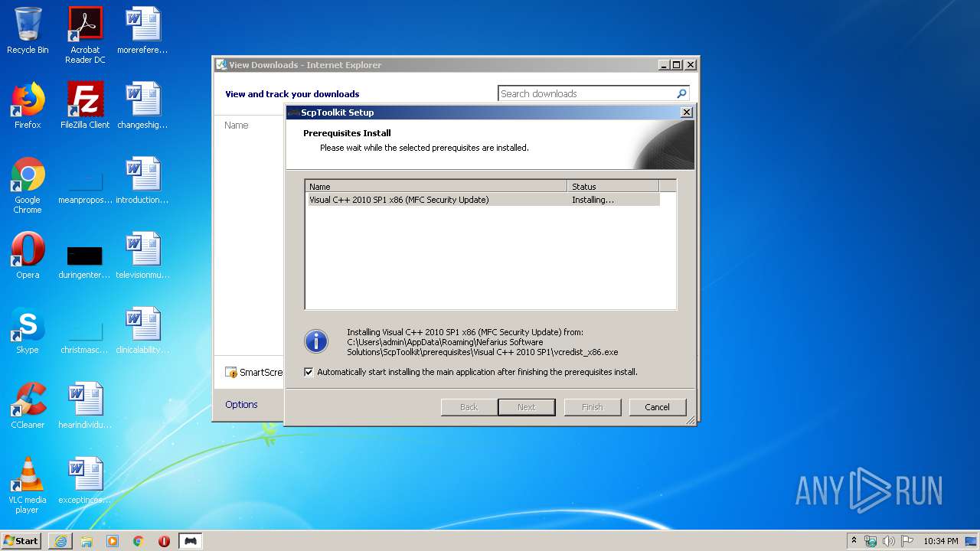This screenshot has height=551, width=980.
Task: Select the meanpropos... desktop file
Action: (x=85, y=185)
